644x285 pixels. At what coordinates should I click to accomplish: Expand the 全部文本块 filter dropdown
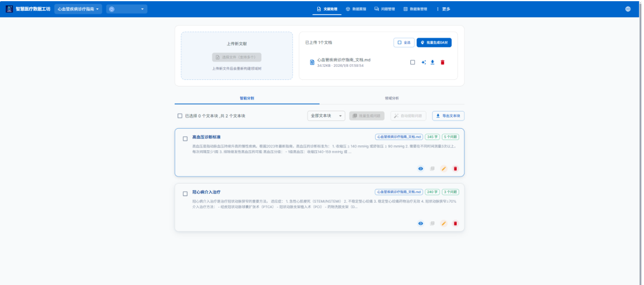[x=326, y=116]
